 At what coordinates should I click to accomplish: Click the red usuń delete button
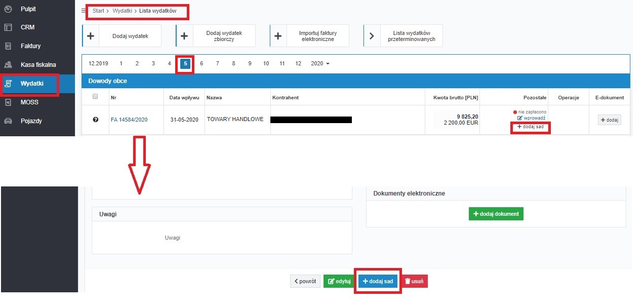[x=414, y=281]
